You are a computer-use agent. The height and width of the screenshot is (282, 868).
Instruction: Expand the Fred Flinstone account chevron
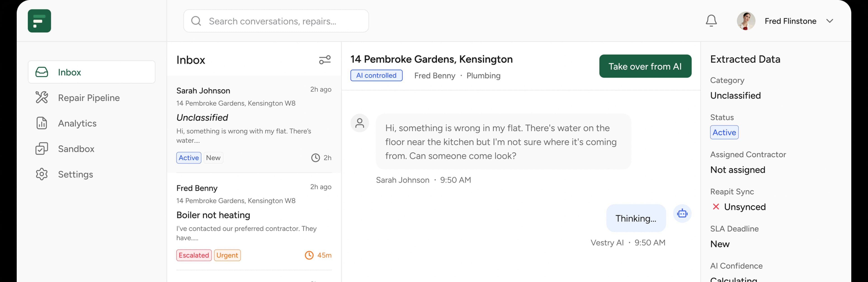tap(830, 21)
